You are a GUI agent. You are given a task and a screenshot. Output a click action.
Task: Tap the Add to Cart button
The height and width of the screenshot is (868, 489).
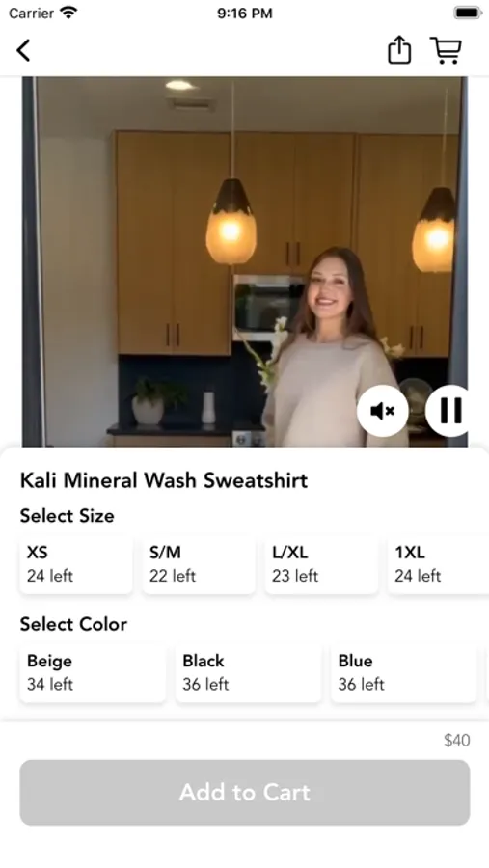tap(245, 792)
